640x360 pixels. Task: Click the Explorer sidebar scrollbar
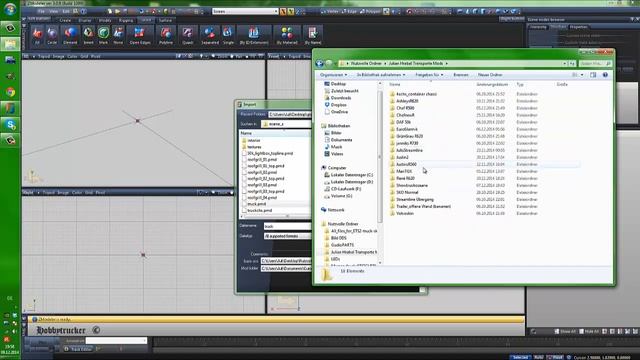pos(380,157)
